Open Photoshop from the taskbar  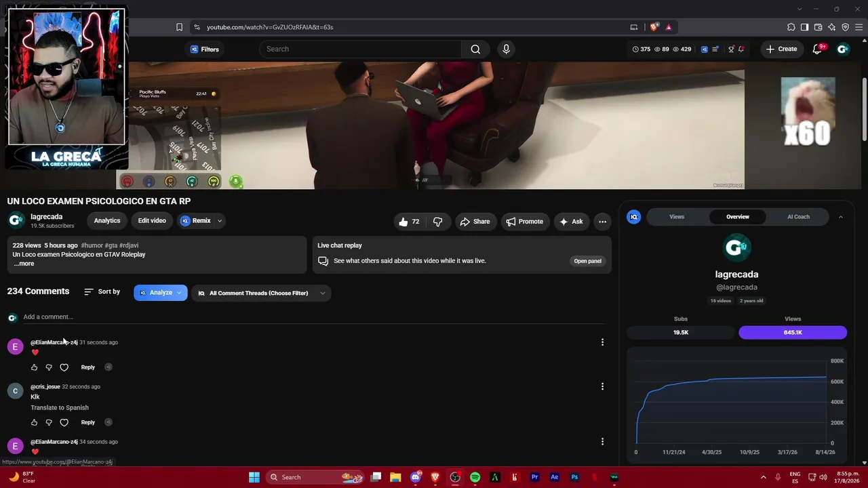(574, 477)
